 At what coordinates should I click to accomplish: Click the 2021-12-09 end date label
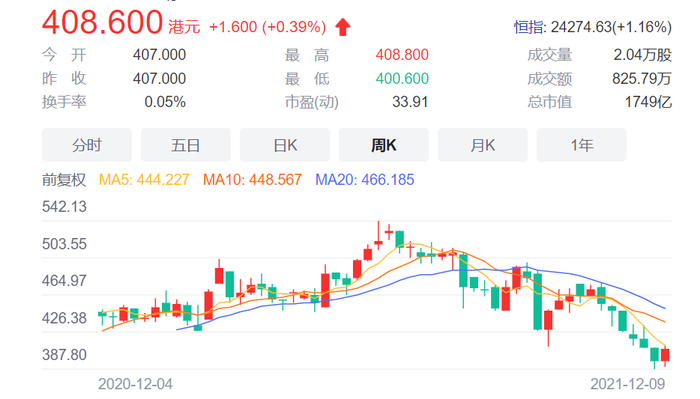(628, 384)
